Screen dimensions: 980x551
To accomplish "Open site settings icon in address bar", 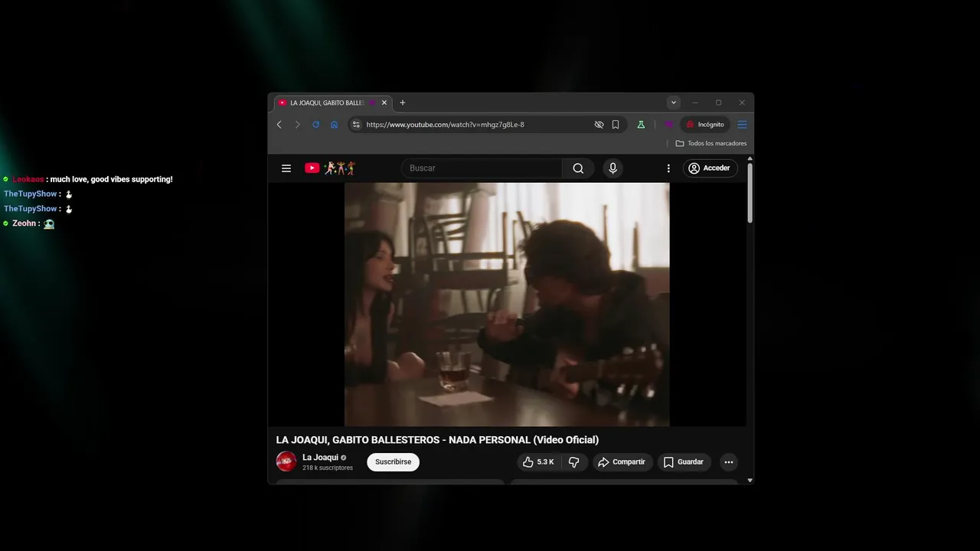I will click(x=356, y=125).
